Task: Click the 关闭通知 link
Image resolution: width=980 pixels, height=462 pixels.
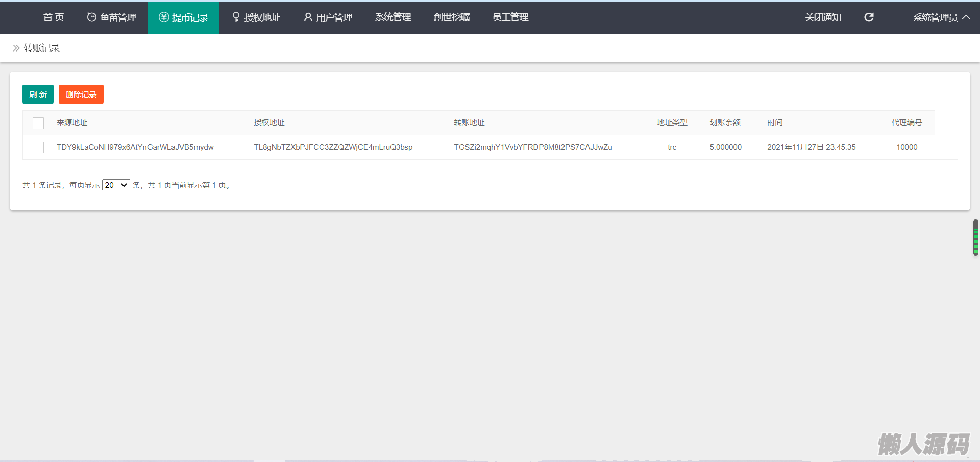Action: pyautogui.click(x=823, y=17)
